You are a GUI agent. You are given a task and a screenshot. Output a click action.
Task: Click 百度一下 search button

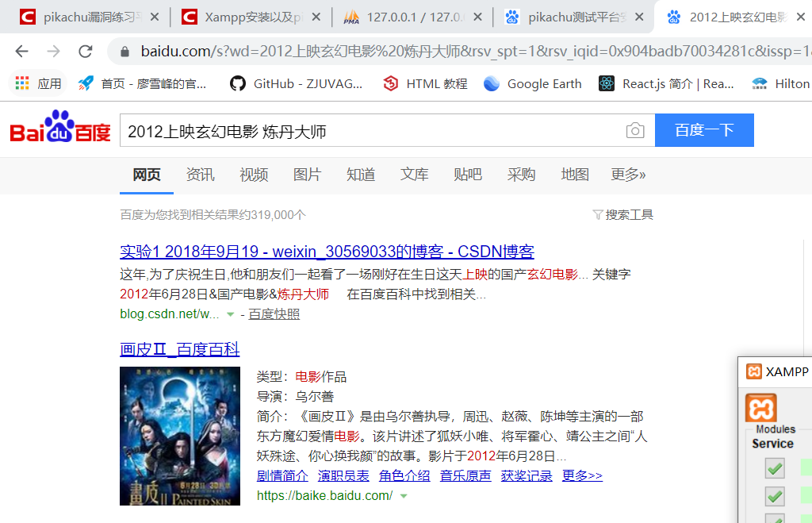click(704, 130)
